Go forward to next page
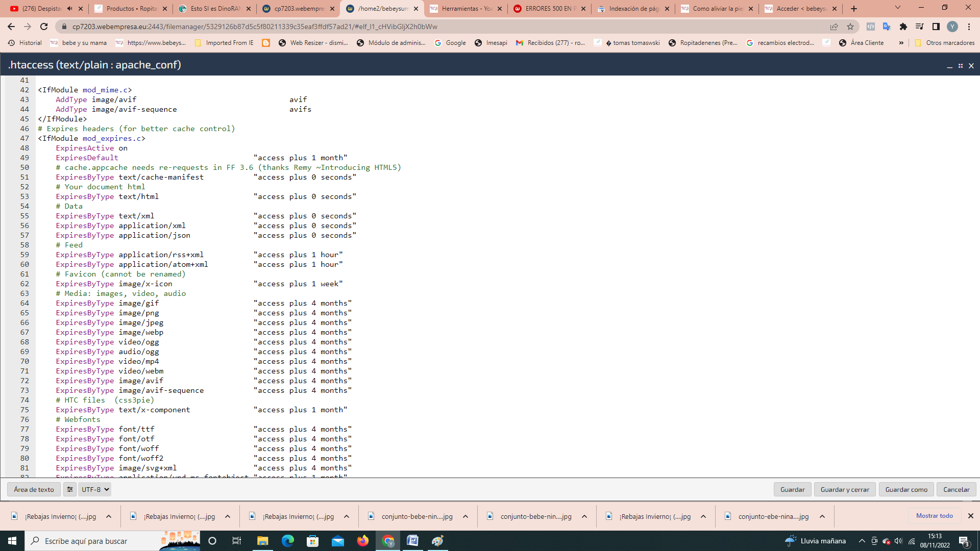 28,27
